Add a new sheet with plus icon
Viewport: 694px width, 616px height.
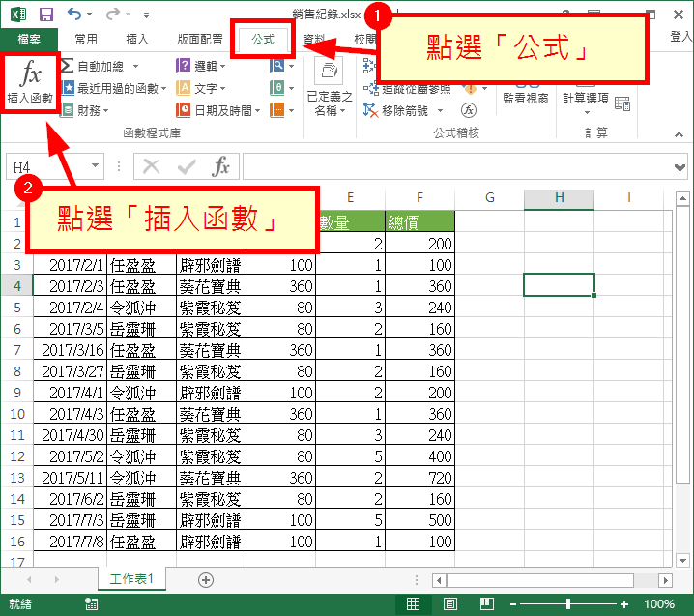(x=206, y=579)
